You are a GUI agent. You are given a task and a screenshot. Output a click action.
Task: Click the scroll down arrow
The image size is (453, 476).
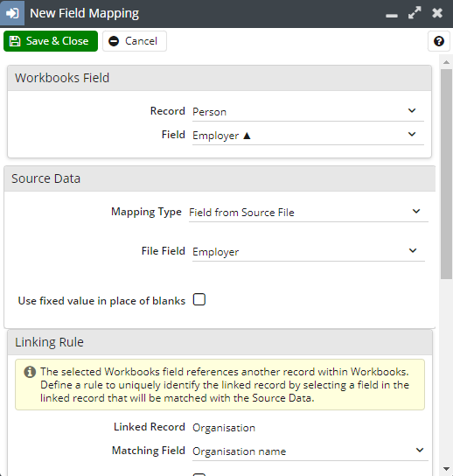pyautogui.click(x=446, y=469)
